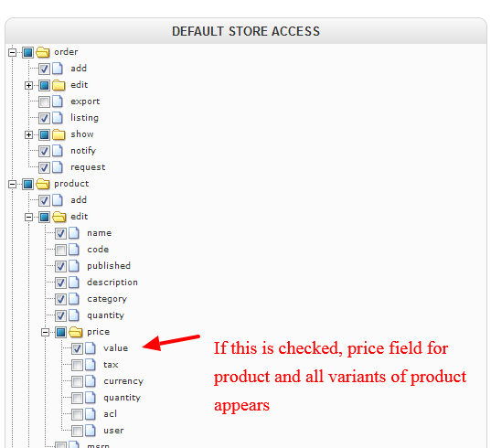
Task: Collapse the price node
Action: 46,332
